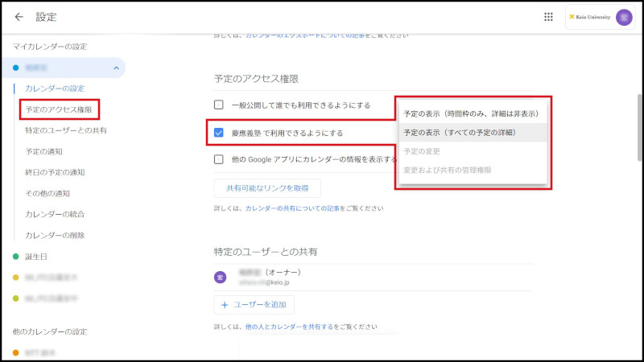The image size is (644, 362).
Task: Select the 誕生日 calendar with green dot
Action: pos(37,257)
